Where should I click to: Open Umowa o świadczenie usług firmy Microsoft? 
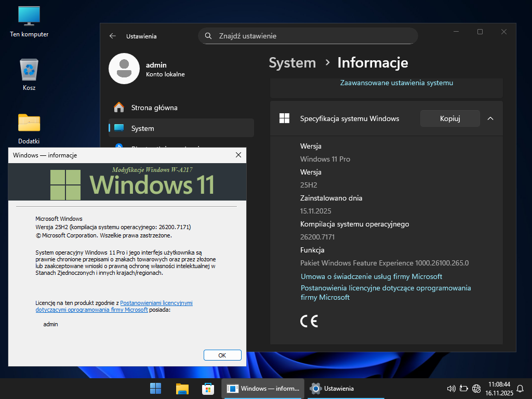coord(371,276)
